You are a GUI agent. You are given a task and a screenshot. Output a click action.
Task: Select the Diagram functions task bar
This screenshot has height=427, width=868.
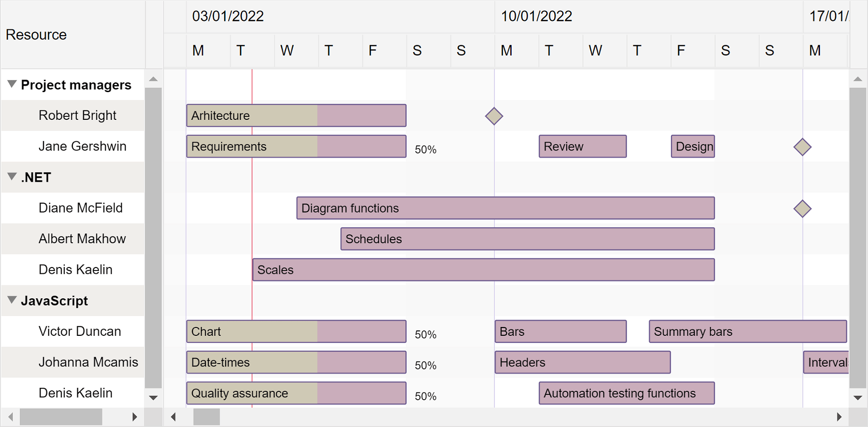click(505, 208)
